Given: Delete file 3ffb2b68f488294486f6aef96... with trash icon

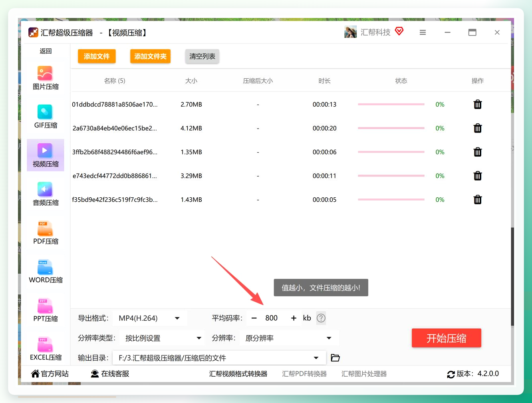Looking at the screenshot, I should click(478, 152).
